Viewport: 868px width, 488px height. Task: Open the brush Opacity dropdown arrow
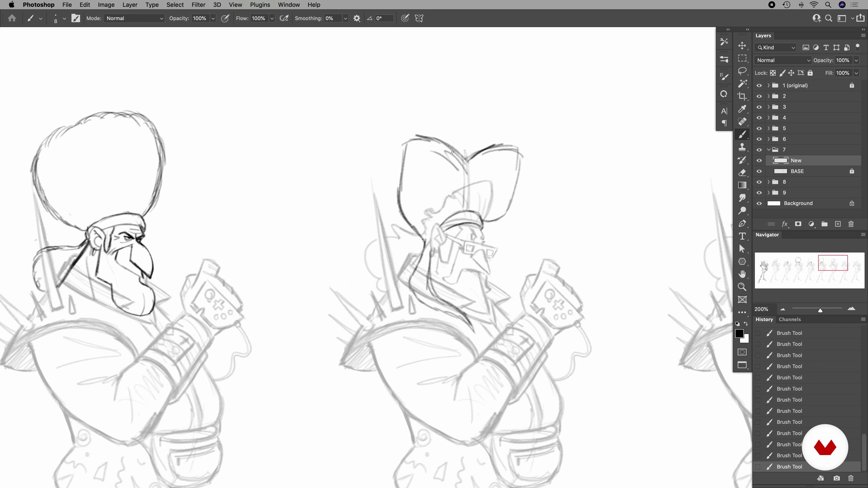213,19
